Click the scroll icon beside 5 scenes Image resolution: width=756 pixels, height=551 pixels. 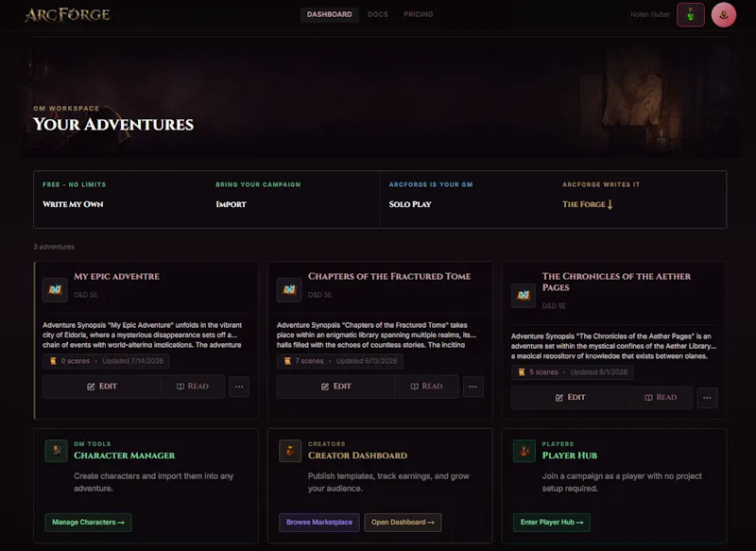[522, 372]
